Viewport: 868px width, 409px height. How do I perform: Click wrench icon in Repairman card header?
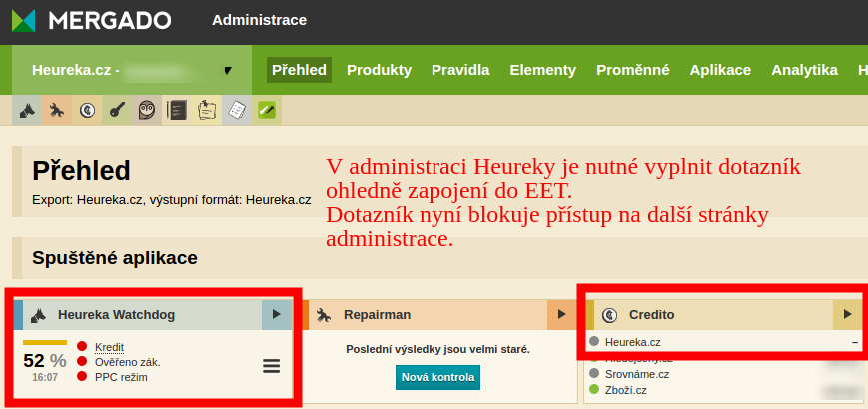(x=324, y=315)
